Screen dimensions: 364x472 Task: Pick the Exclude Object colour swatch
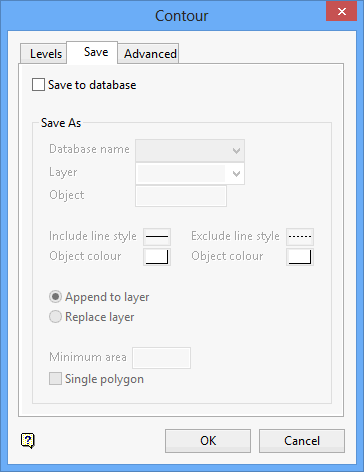(300, 257)
